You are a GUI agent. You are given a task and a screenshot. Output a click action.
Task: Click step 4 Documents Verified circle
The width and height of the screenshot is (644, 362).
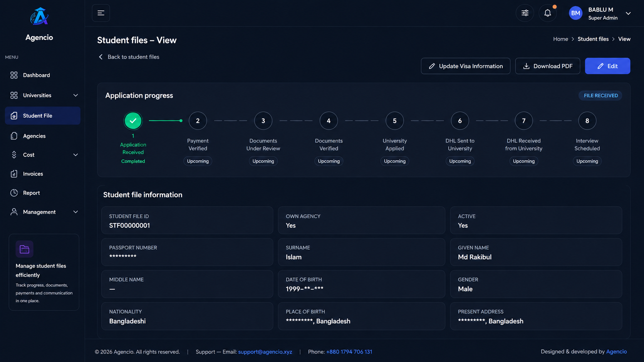pos(329,121)
